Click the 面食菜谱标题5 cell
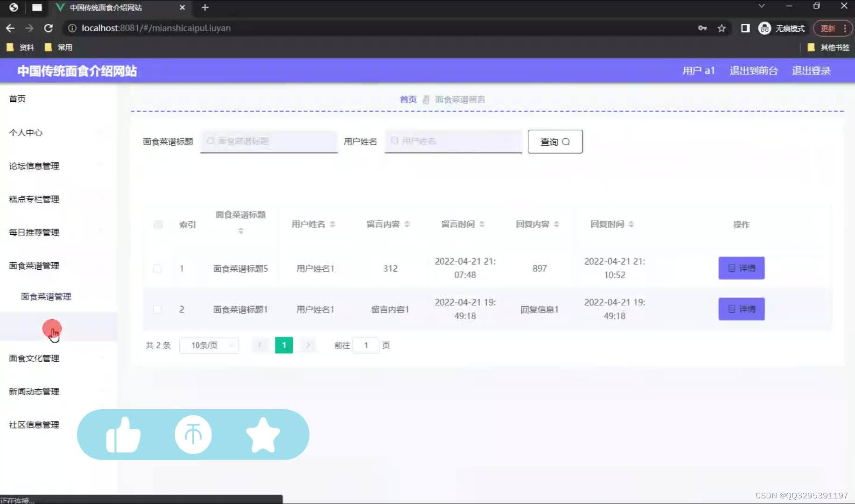Image resolution: width=855 pixels, height=504 pixels. click(x=241, y=269)
